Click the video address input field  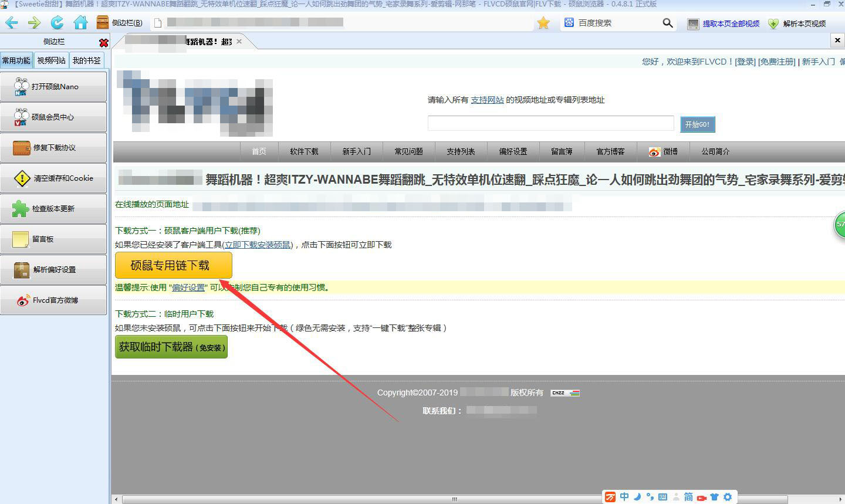(550, 123)
